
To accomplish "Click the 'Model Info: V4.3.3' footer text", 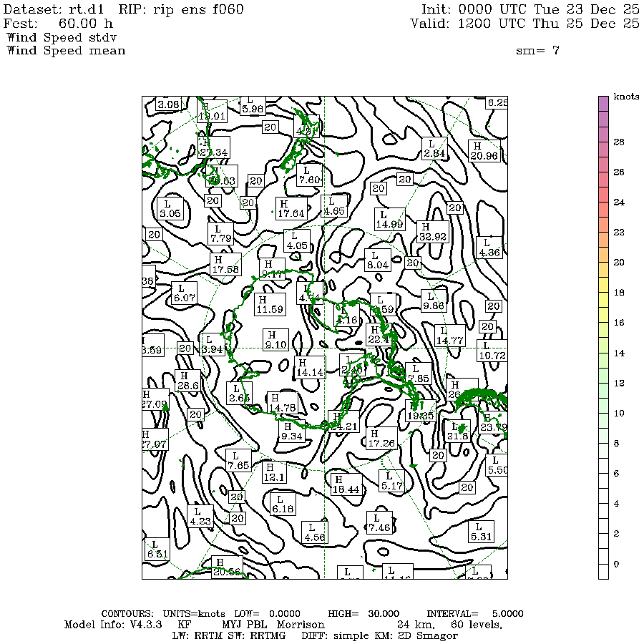I will point(113,625).
